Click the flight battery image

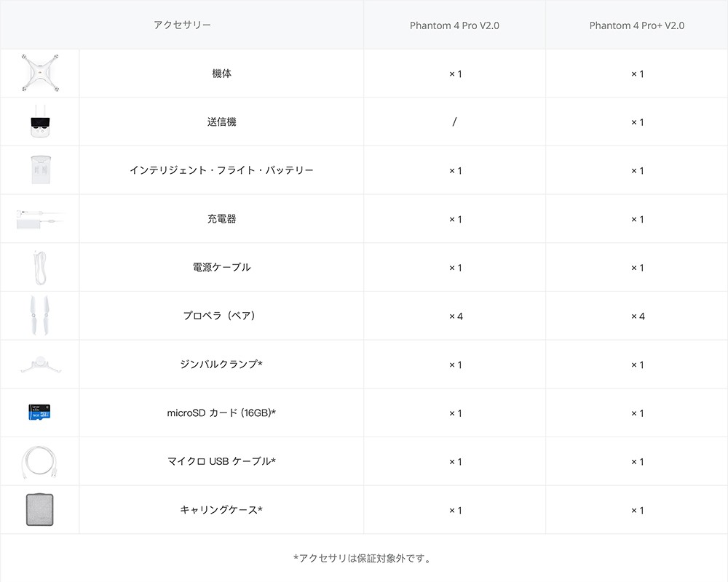click(40, 170)
